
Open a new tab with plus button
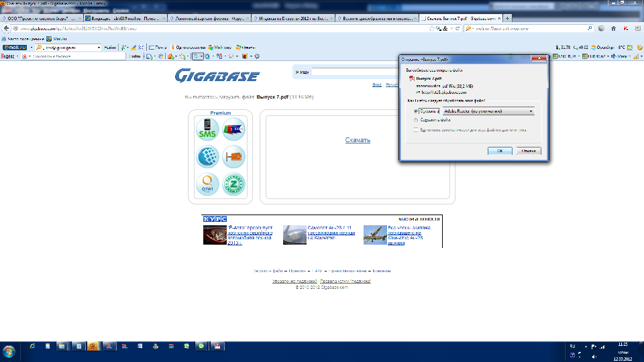click(507, 19)
